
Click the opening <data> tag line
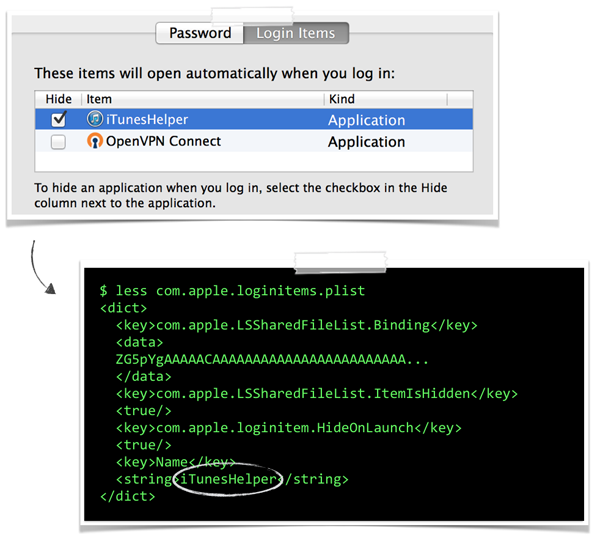(139, 342)
